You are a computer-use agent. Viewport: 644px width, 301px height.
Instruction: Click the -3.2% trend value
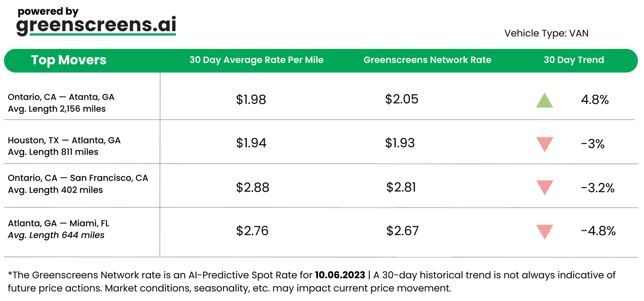[x=598, y=188]
